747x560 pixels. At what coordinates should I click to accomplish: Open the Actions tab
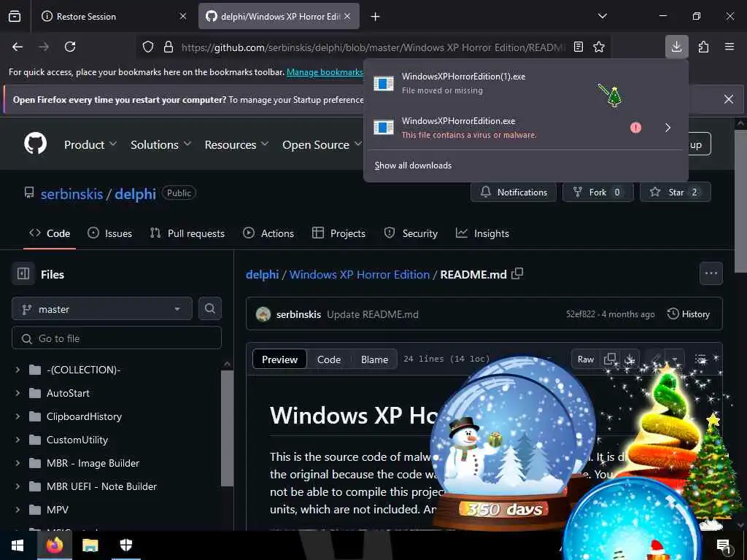tap(268, 233)
